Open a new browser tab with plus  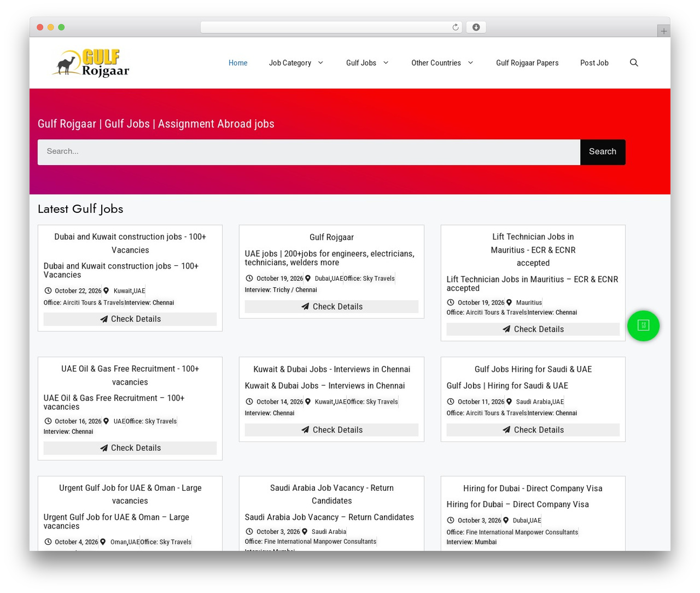(663, 31)
